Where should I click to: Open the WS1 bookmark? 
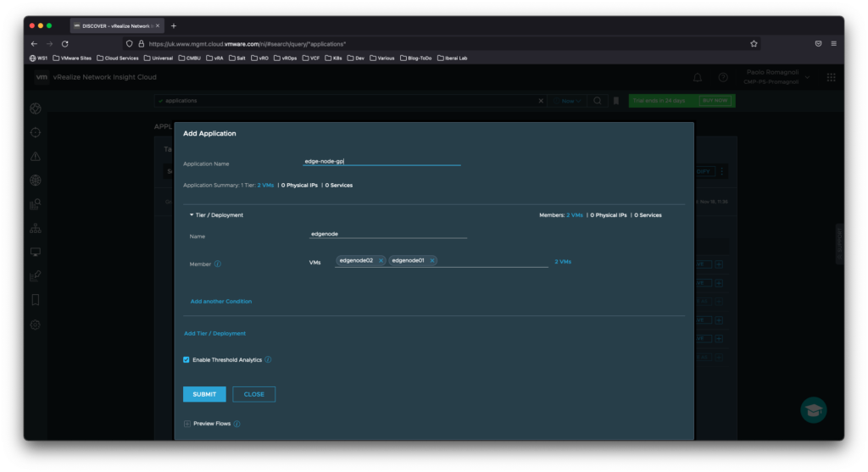[x=38, y=58]
